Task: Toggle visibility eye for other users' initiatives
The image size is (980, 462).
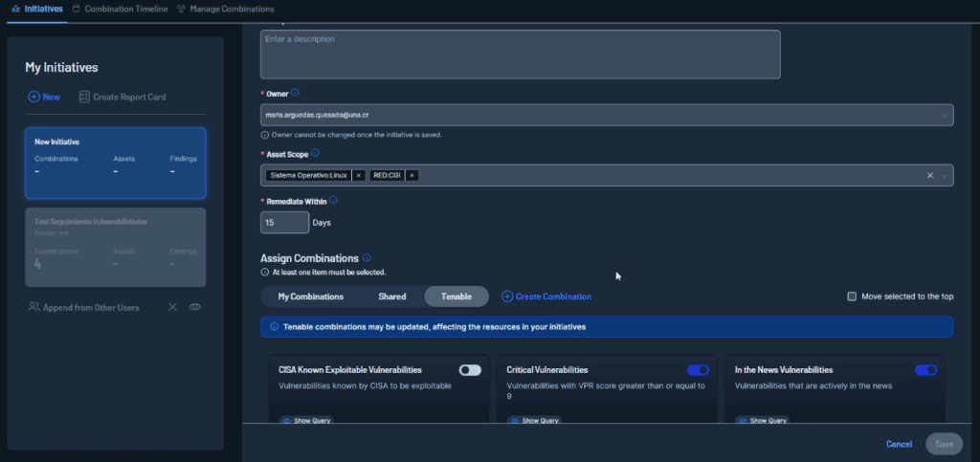Action: 194,307
